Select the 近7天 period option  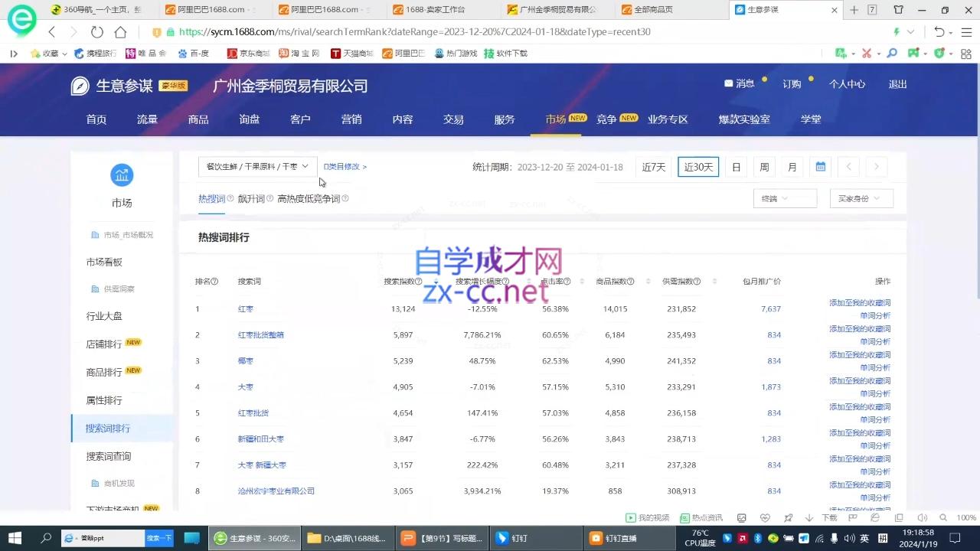[653, 167]
